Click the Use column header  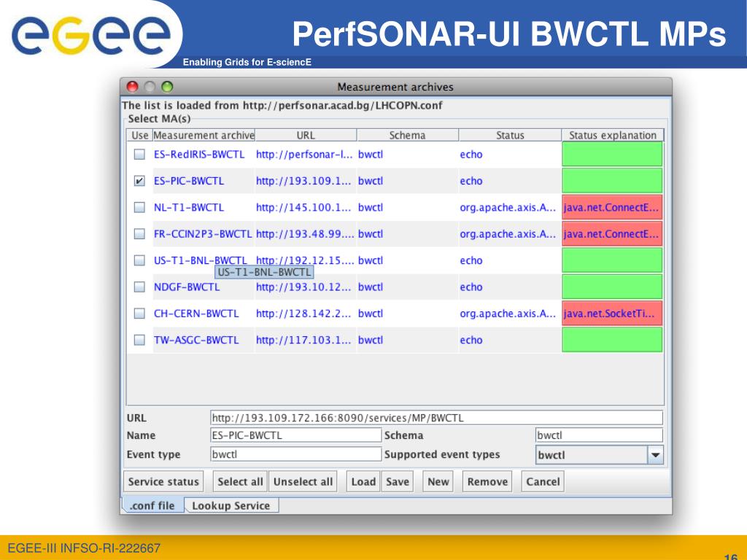point(139,135)
